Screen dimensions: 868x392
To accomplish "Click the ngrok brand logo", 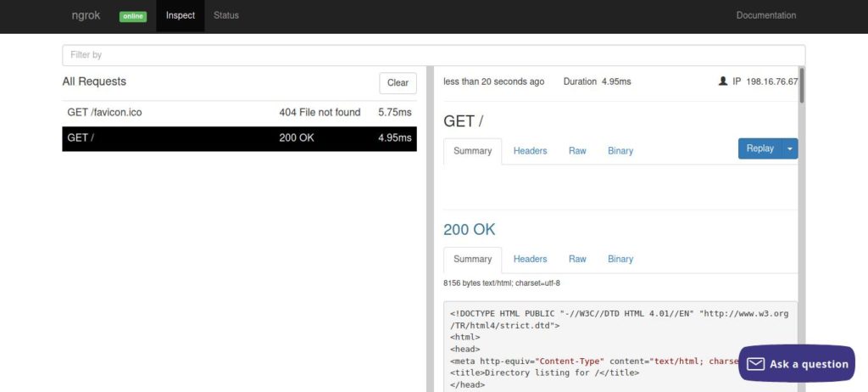I will (86, 15).
